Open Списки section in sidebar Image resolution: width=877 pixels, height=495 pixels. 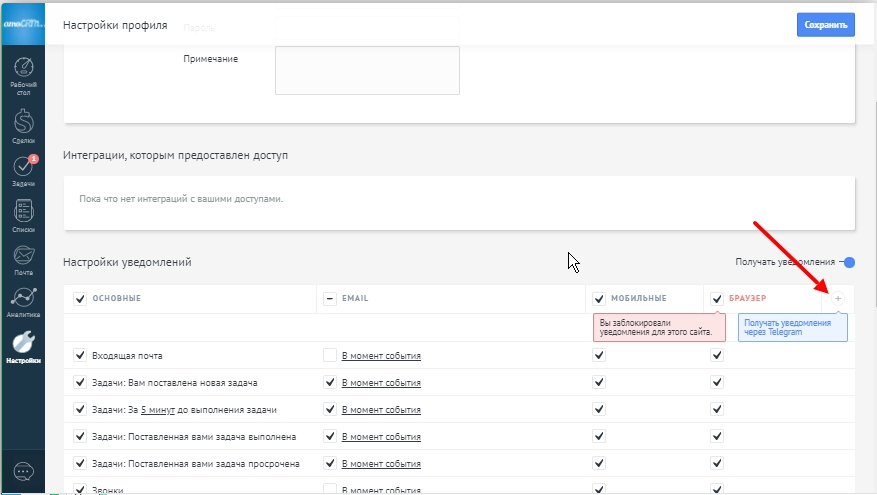tap(22, 215)
